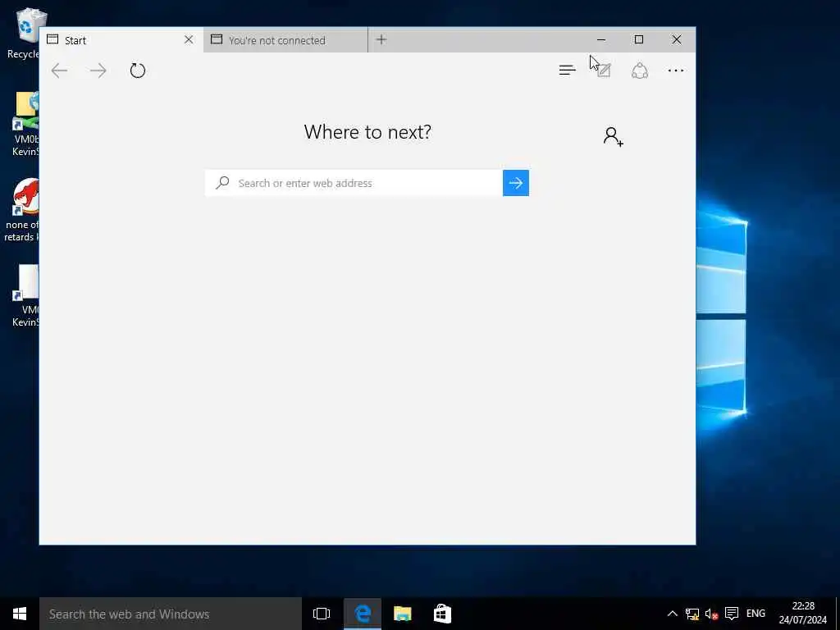Open File Explorer from the taskbar
Viewport: 840px width, 630px height.
coord(402,614)
